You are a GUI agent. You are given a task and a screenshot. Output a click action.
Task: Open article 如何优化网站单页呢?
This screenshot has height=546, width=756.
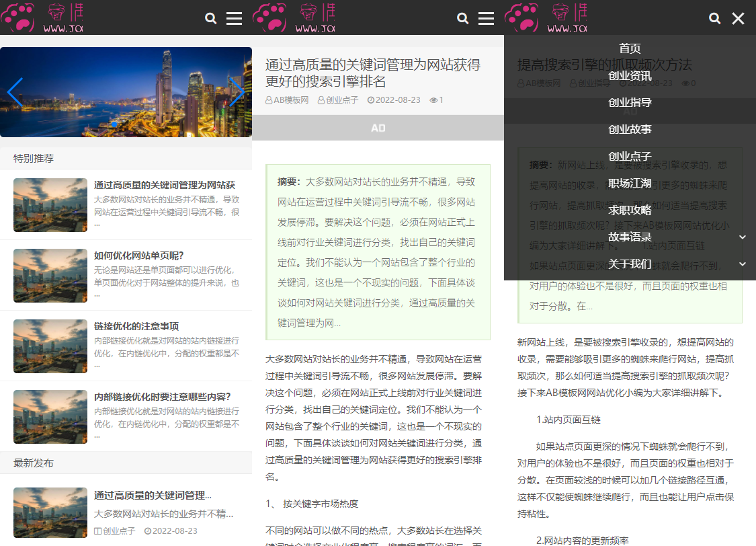pyautogui.click(x=139, y=256)
